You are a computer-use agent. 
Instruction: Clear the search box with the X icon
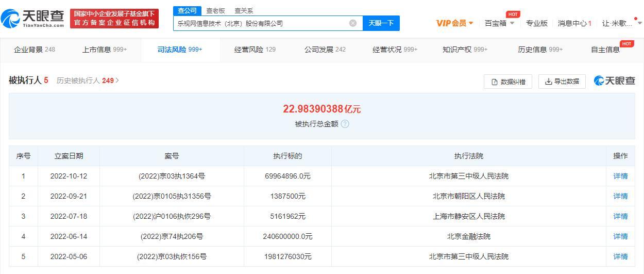[x=353, y=23]
